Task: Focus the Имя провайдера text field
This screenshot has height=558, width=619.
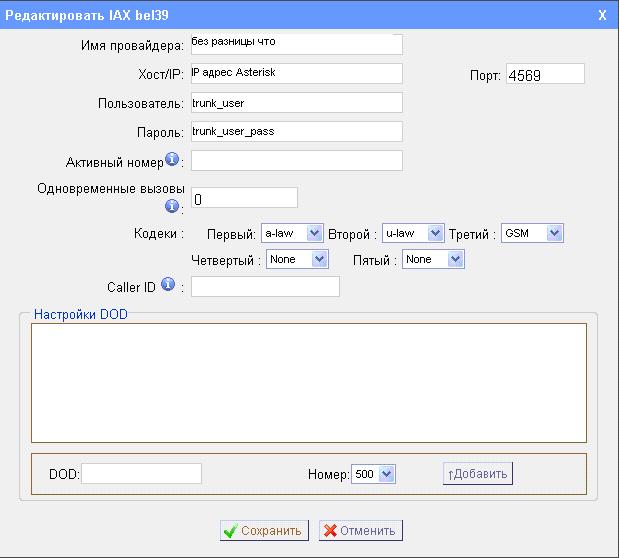Action: click(295, 44)
